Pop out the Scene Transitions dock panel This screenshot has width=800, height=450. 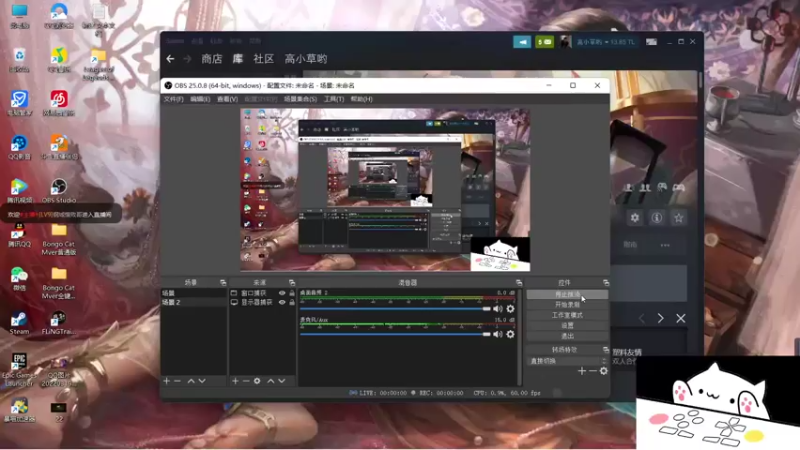click(x=606, y=349)
